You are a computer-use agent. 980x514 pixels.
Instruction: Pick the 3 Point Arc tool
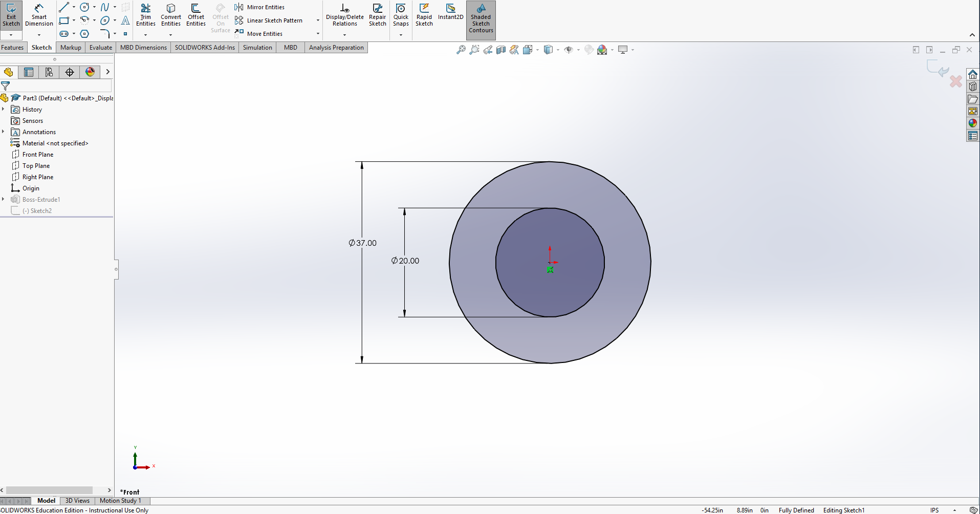click(x=85, y=20)
